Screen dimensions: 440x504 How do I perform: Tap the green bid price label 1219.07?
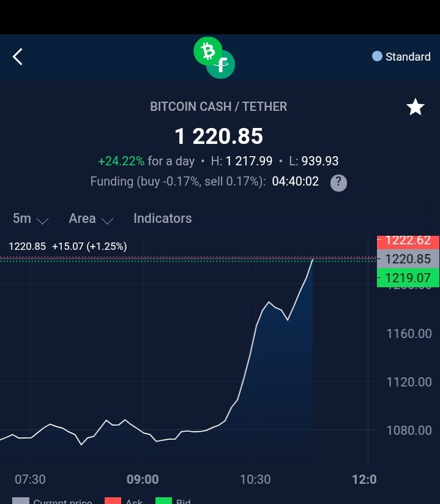click(x=408, y=277)
